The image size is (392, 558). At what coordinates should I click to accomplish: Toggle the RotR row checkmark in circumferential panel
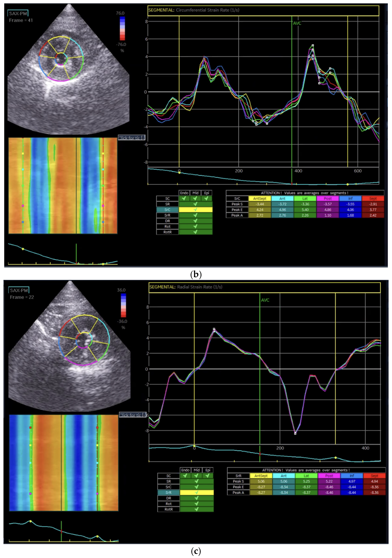click(x=195, y=232)
